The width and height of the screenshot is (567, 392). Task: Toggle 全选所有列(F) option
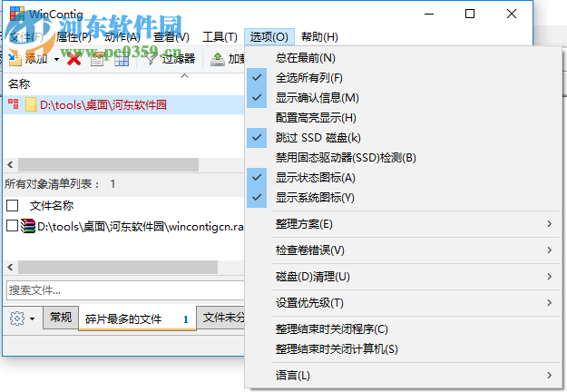pyautogui.click(x=403, y=78)
